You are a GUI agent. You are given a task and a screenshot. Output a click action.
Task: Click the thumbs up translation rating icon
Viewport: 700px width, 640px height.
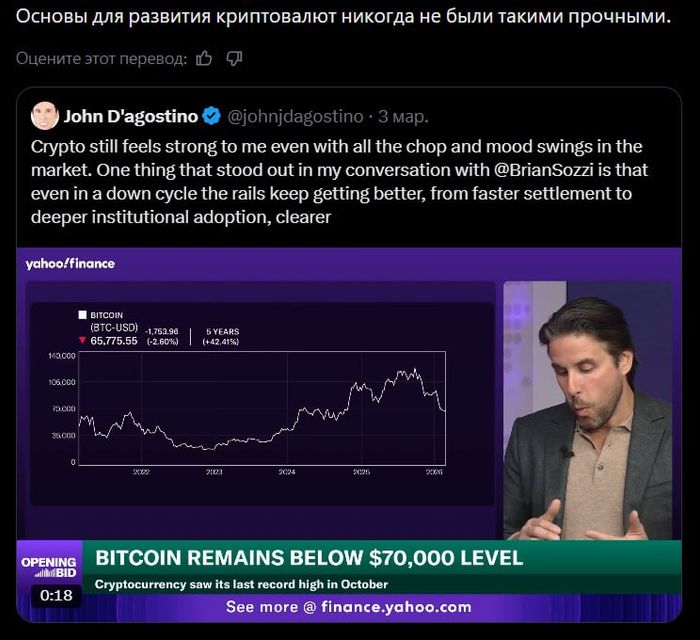[x=204, y=58]
